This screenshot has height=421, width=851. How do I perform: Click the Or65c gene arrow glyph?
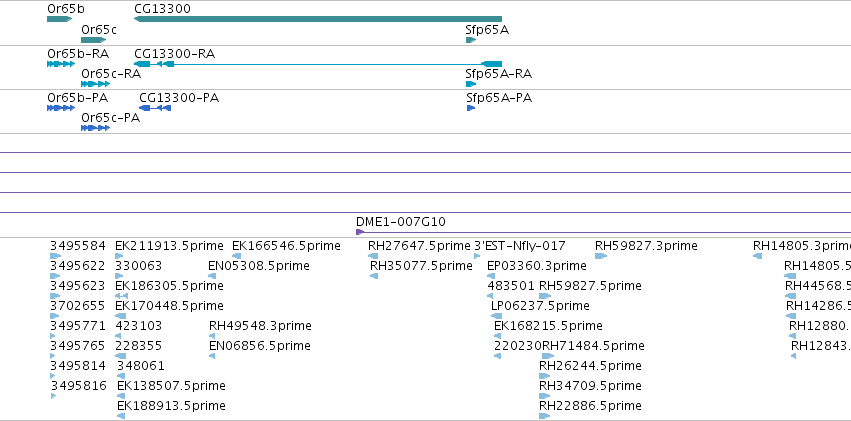tap(93, 40)
